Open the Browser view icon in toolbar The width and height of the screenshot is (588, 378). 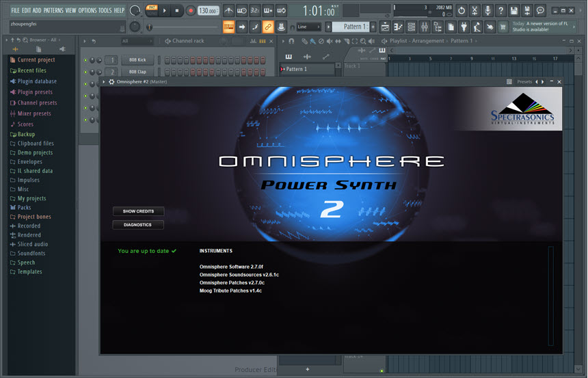point(438,27)
